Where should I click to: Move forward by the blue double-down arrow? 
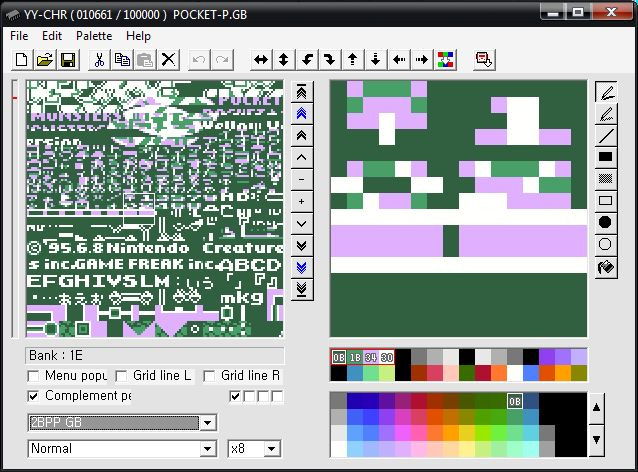point(302,267)
